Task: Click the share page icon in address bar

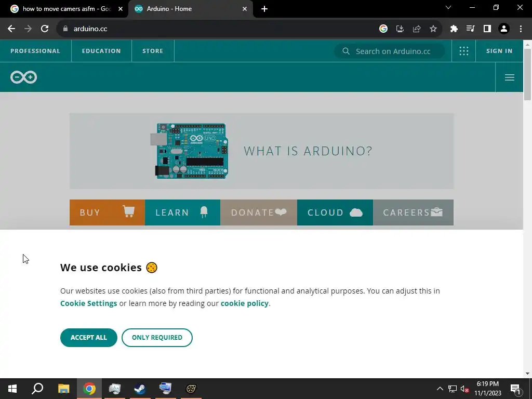Action: [416, 29]
